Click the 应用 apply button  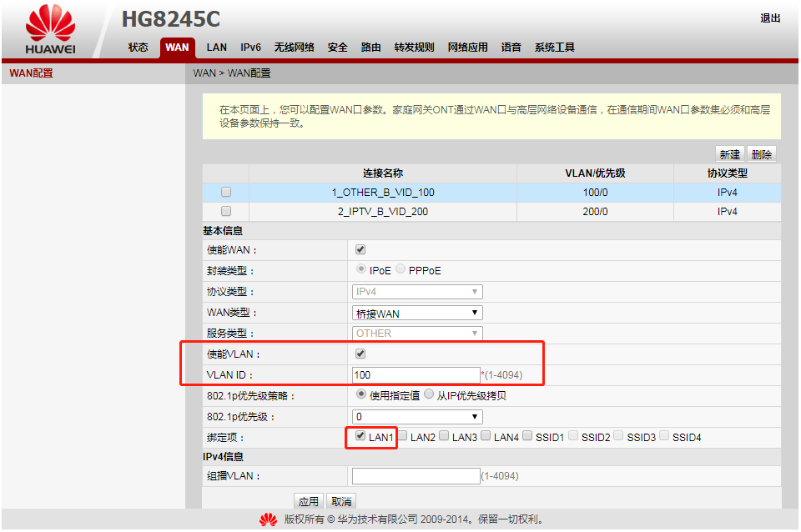coord(309,501)
